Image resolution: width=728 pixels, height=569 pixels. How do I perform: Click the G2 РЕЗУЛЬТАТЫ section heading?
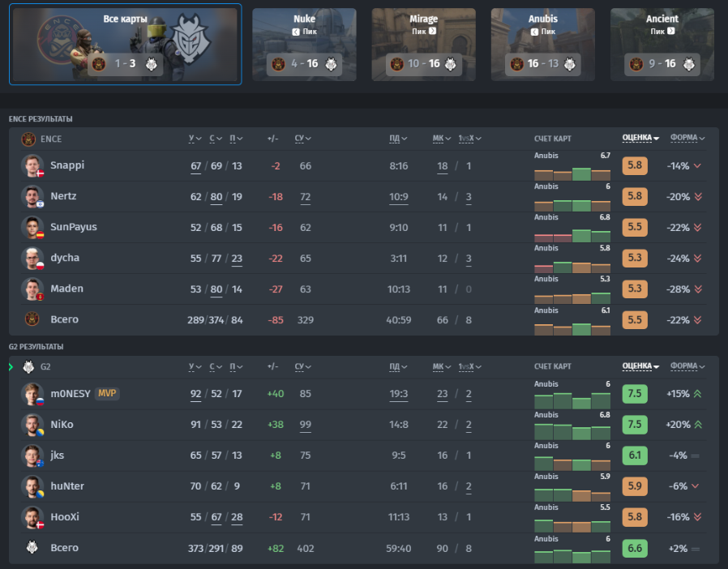click(x=36, y=347)
